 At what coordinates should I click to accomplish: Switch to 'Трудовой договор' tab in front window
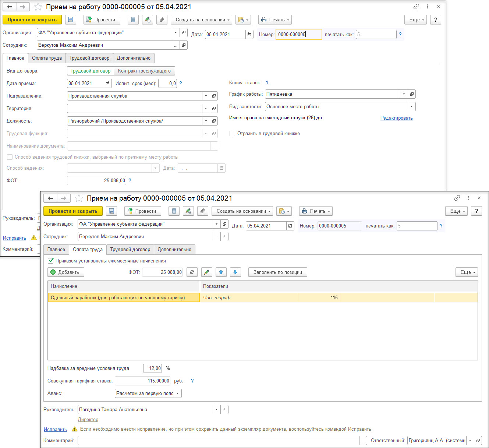click(x=130, y=249)
